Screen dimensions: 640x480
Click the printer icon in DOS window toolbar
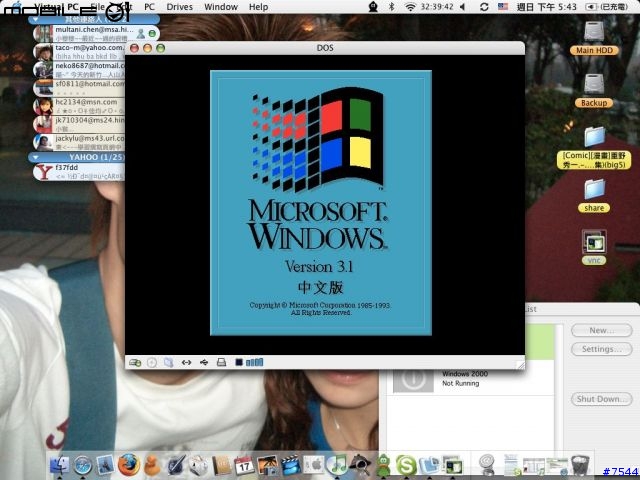(x=221, y=362)
